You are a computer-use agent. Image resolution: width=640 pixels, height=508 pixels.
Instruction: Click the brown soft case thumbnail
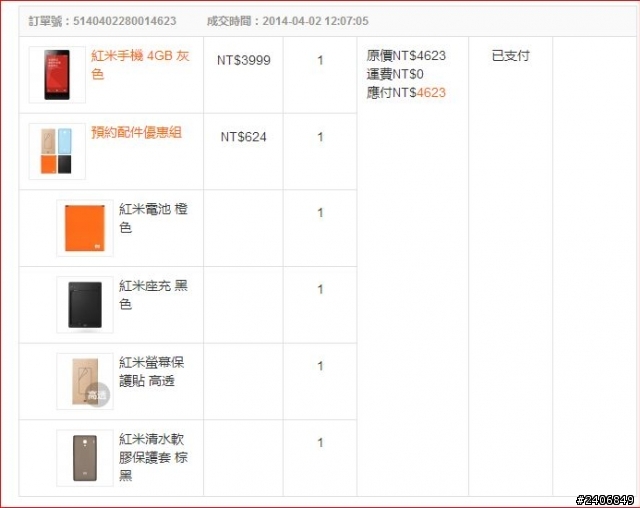85,458
